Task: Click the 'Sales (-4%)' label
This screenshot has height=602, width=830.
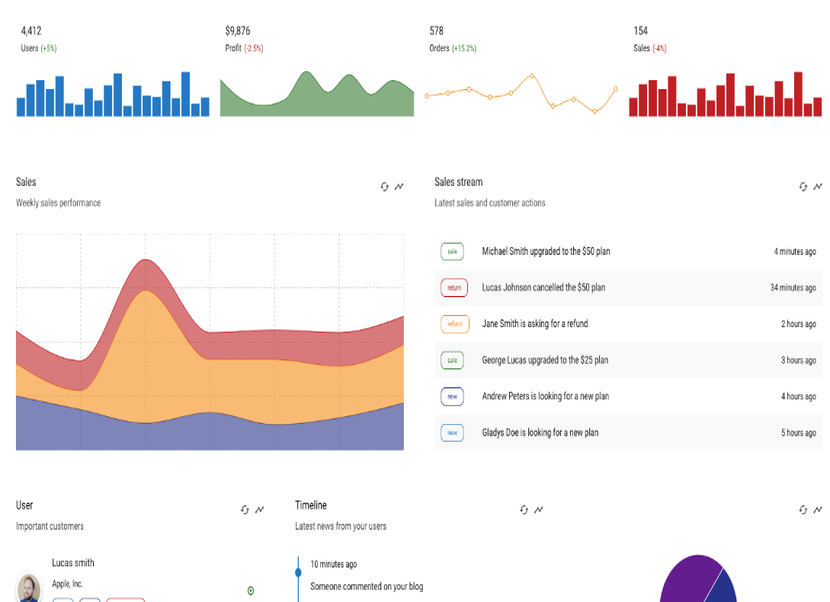Action: coord(650,48)
